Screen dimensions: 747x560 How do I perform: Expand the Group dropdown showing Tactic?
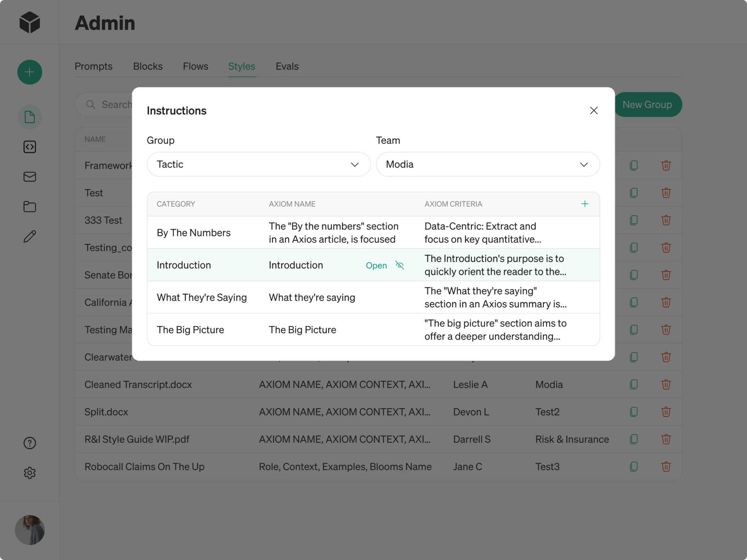[x=259, y=164]
